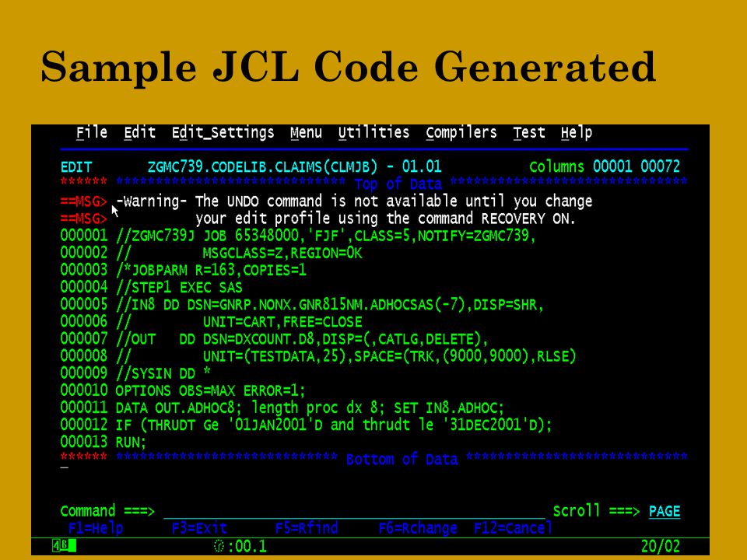747x560 pixels.
Task: Click the 01.01 version number in the EDIT header
Action: pos(422,166)
